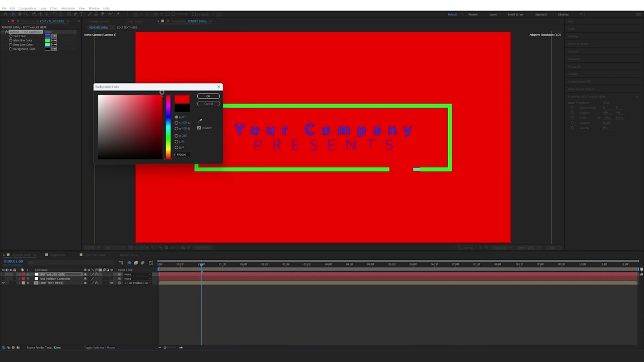Select the G green radio button
Image resolution: width=644 pixels, height=362 pixels.
coord(177,141)
